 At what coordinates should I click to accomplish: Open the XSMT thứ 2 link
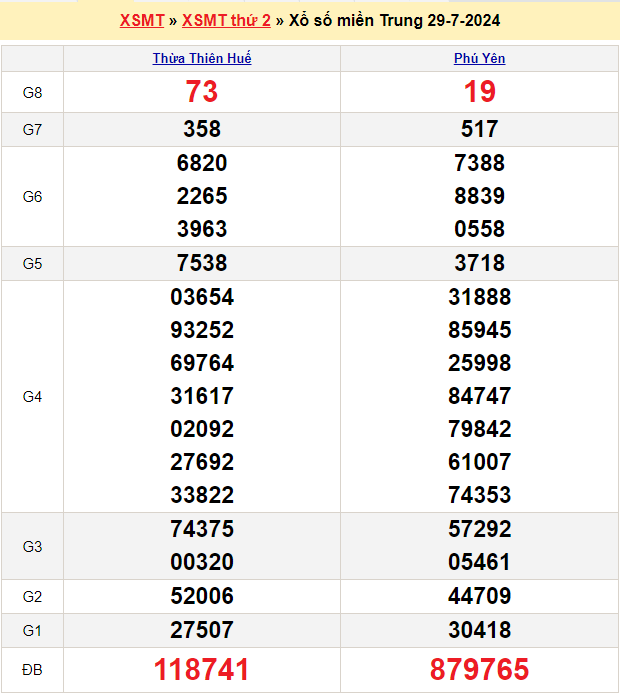(226, 20)
